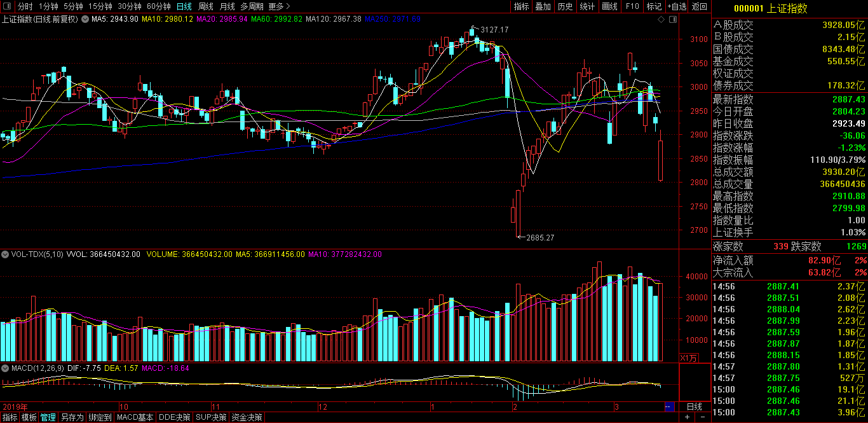868x423 pixels.
Task: Click the blue timeline end marker
Action: tap(669, 406)
